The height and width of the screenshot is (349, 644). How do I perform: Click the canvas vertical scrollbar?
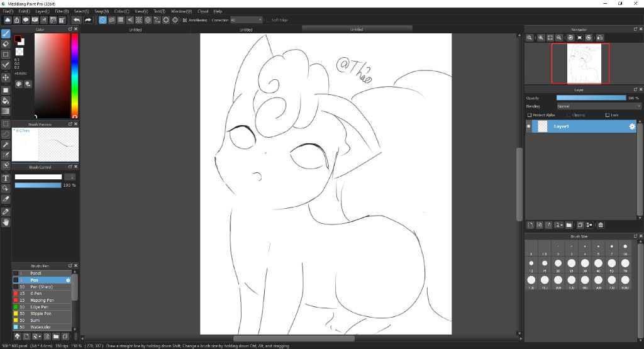519,184
